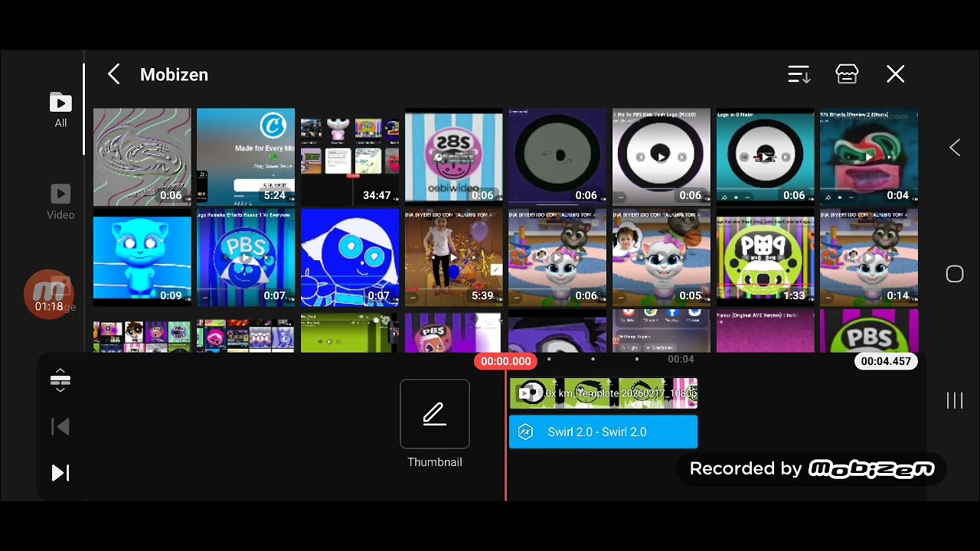
Task: Open the asset store icon
Action: pyautogui.click(x=847, y=74)
